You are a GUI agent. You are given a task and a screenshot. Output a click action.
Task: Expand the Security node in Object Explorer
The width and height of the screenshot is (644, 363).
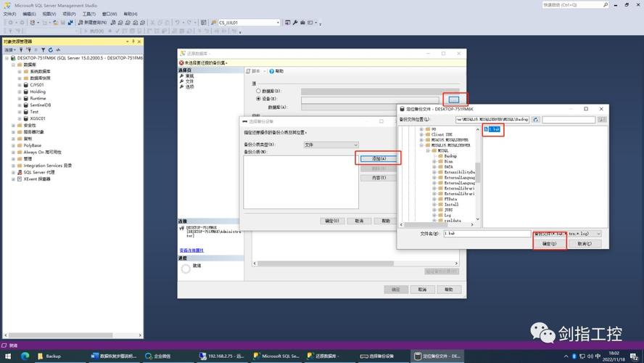13,126
